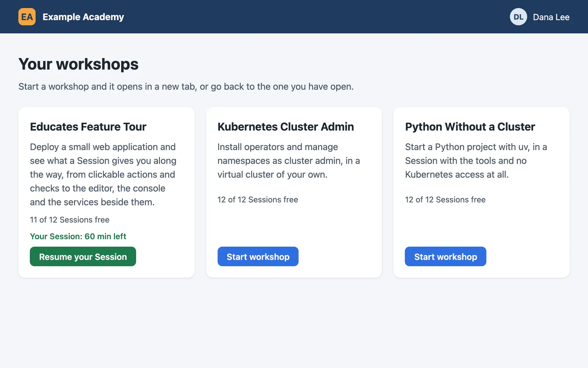This screenshot has height=368, width=588.
Task: Click the "Start a Python project with uv" description
Action: (476, 161)
